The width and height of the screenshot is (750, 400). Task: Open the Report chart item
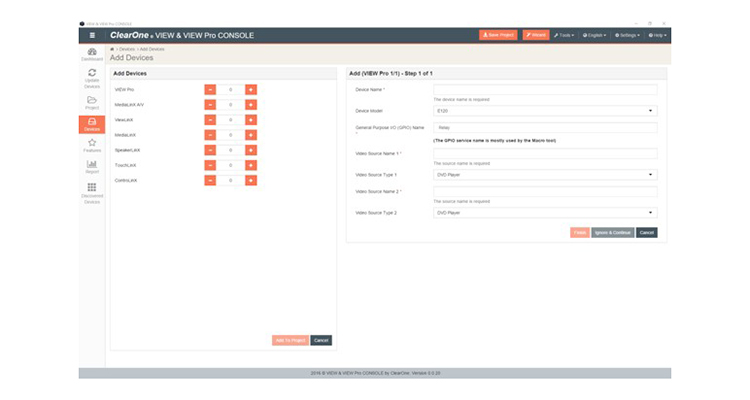coord(92,167)
